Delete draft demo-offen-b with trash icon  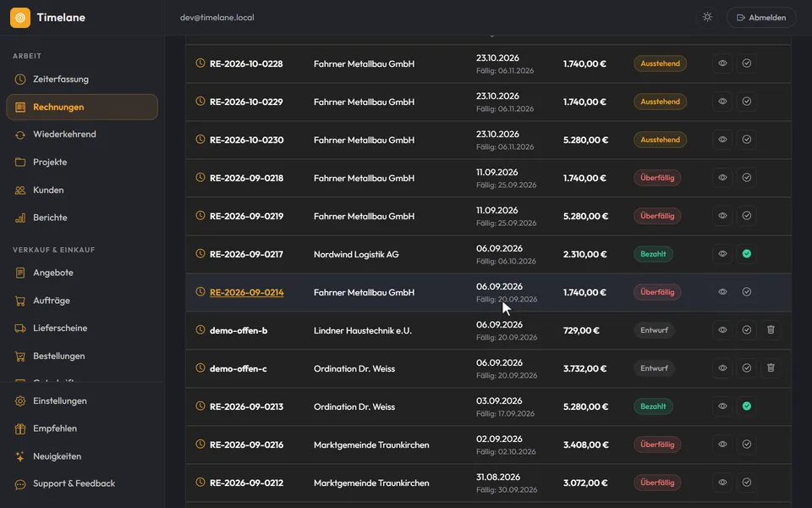[771, 329]
